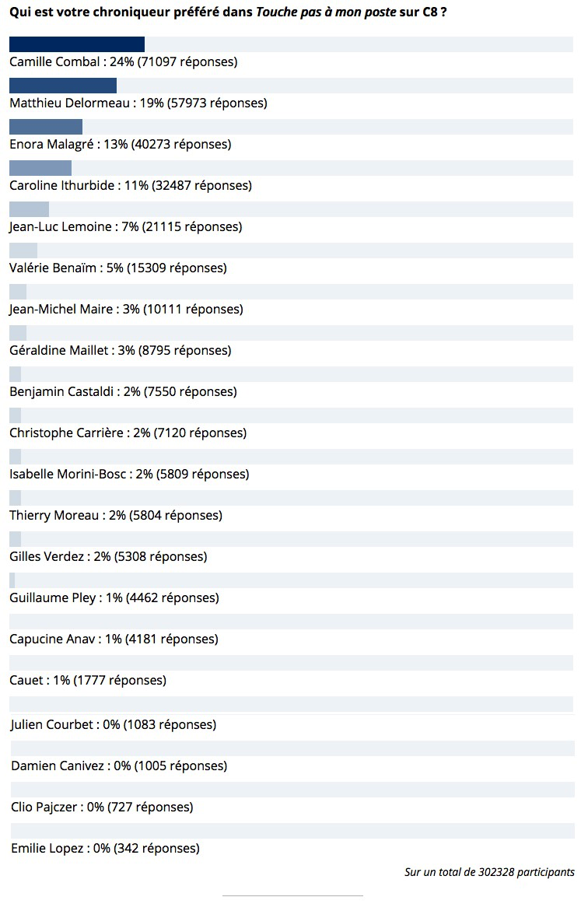Screen dimensions: 588x911
Task: Click the Isabelle Morini-Bosc result label
Action: coord(129,474)
